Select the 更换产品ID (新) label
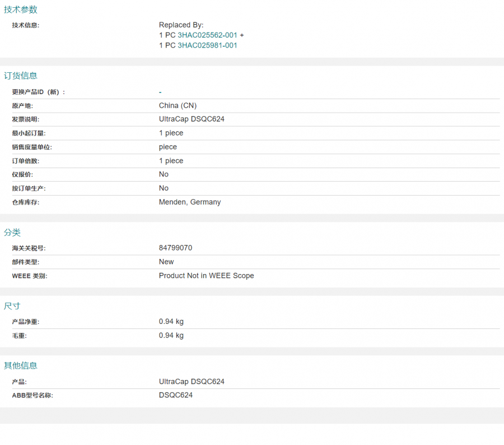This screenshot has width=504, height=445. point(39,92)
